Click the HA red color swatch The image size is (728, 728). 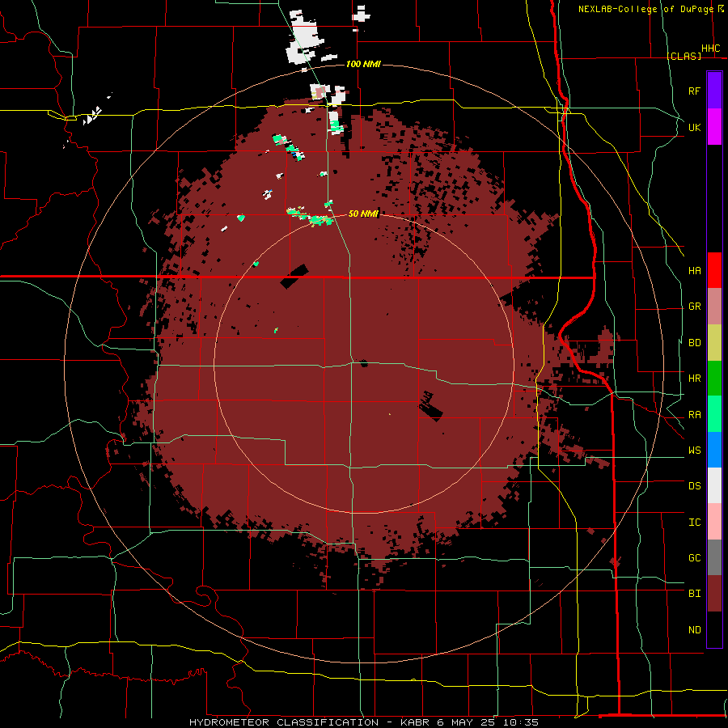pos(714,270)
